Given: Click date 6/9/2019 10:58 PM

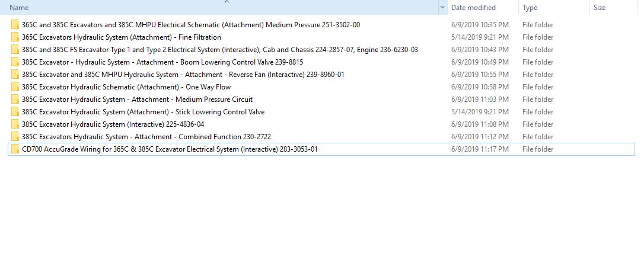Looking at the screenshot, I should pyautogui.click(x=480, y=87).
